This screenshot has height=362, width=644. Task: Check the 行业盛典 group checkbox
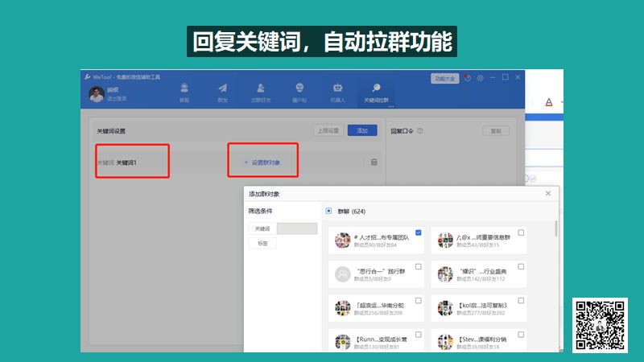point(521,266)
